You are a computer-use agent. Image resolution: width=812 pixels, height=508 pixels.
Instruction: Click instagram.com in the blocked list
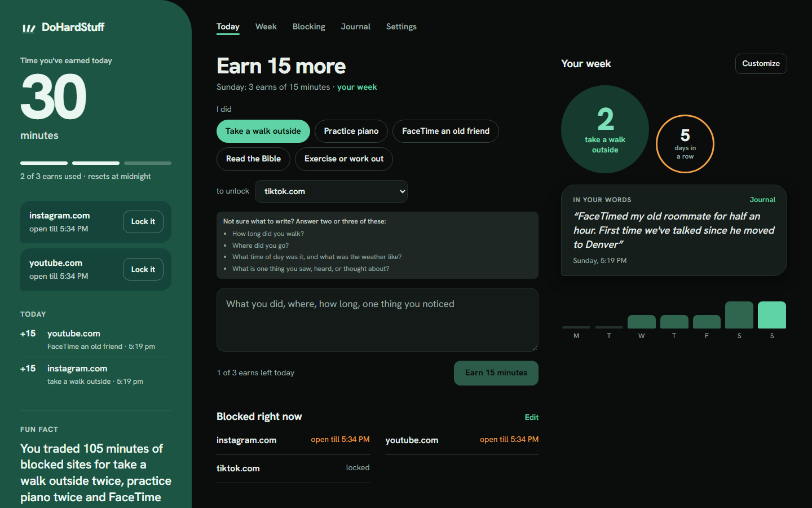tap(293, 440)
